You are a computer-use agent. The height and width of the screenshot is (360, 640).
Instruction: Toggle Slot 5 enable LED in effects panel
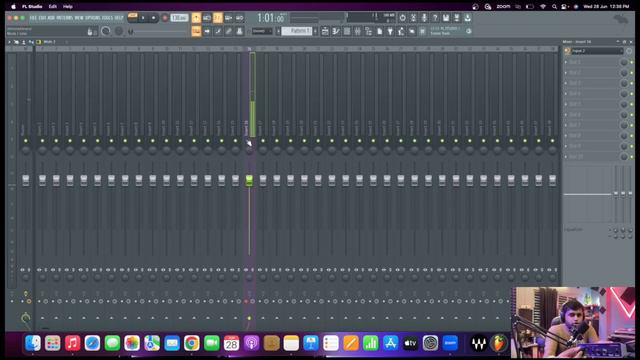tap(631, 104)
